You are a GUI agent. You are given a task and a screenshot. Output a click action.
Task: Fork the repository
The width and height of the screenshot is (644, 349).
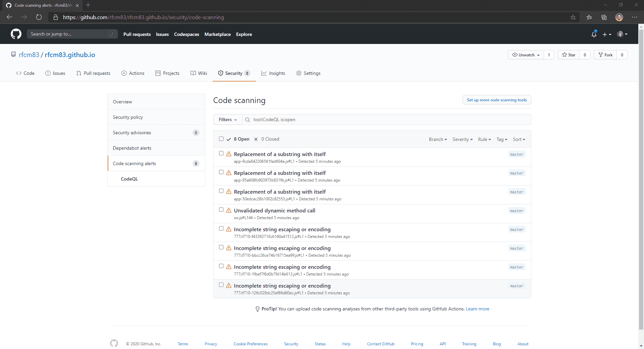(605, 55)
